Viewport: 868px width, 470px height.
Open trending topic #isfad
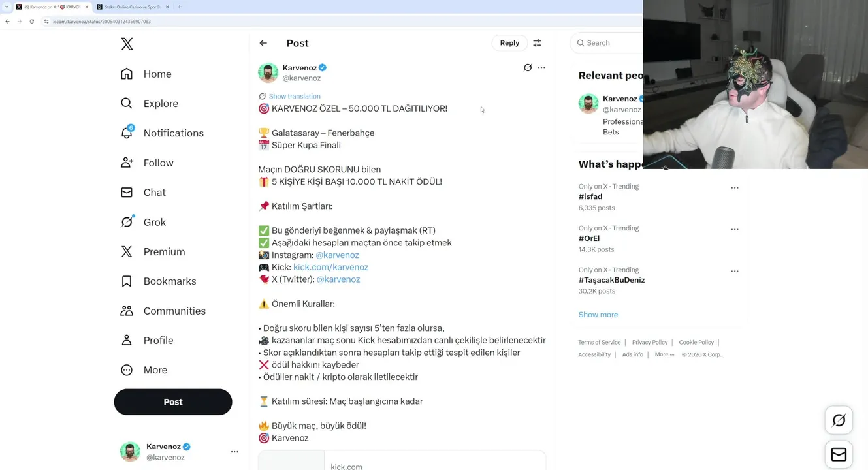(x=590, y=196)
